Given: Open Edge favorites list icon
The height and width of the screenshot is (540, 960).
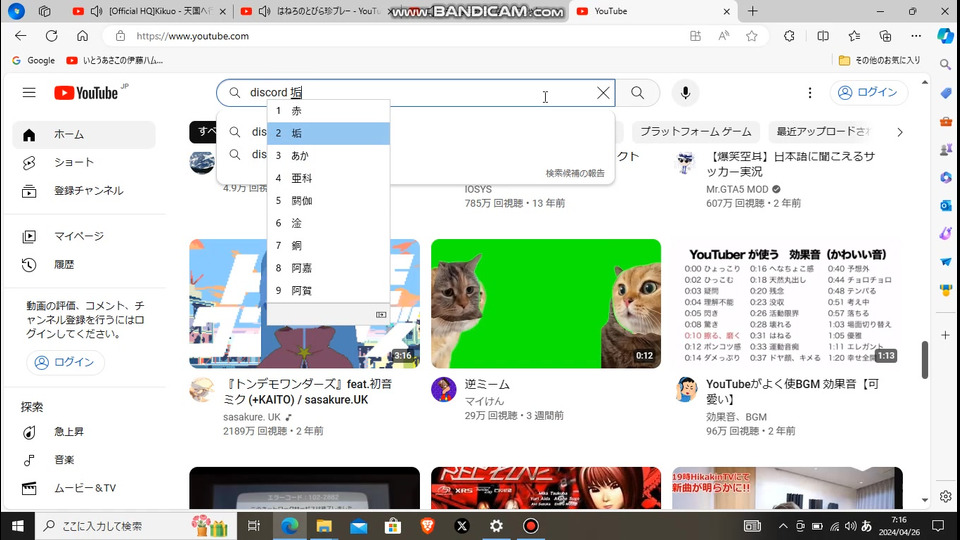Looking at the screenshot, I should click(x=854, y=36).
